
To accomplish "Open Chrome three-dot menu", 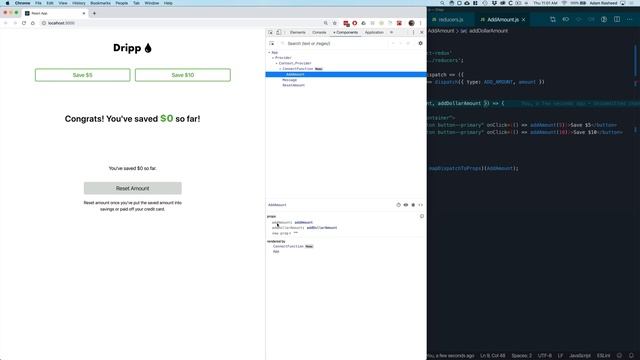I will click(420, 23).
